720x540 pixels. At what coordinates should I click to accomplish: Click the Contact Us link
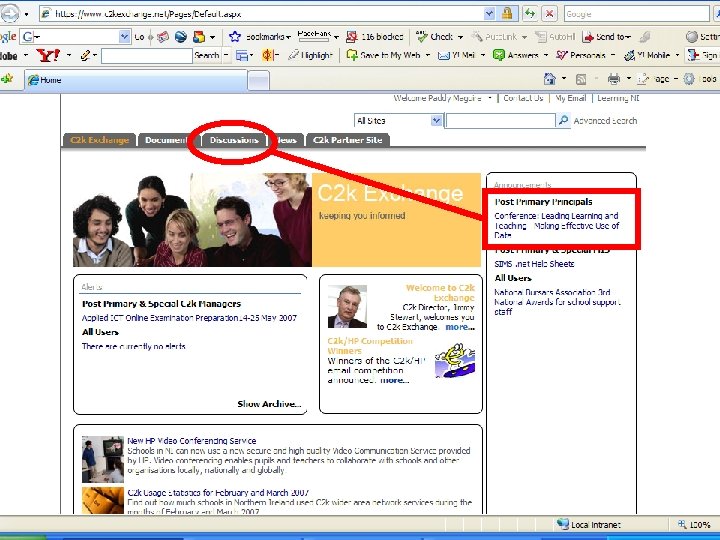tap(523, 98)
